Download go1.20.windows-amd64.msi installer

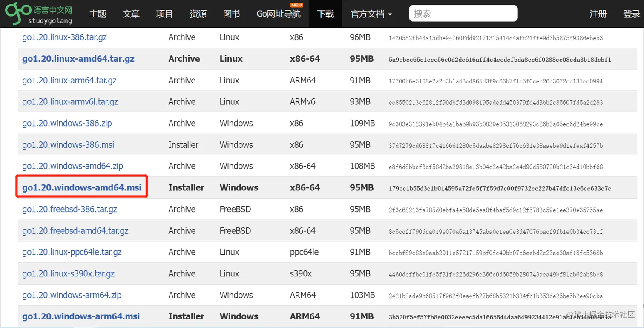tap(82, 187)
